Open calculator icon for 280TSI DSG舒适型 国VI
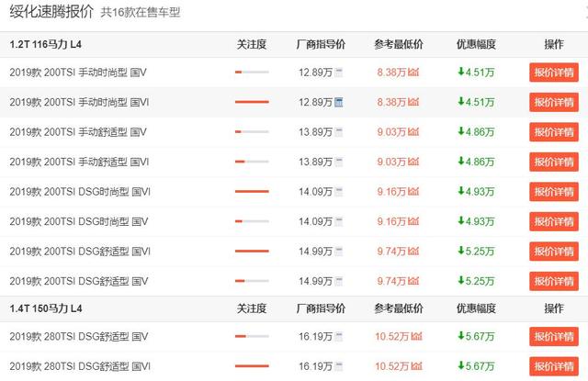Screen dimensions: 588x381 pos(339,366)
